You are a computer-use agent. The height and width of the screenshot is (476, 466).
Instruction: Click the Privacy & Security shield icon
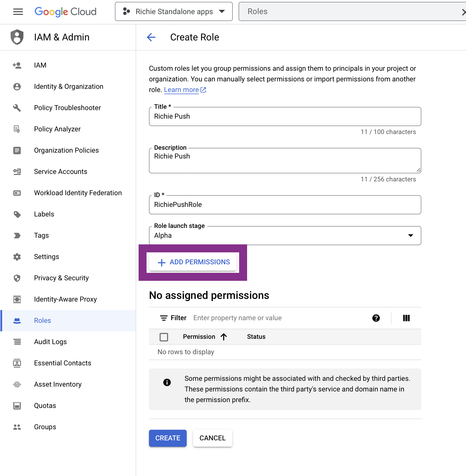coord(17,278)
